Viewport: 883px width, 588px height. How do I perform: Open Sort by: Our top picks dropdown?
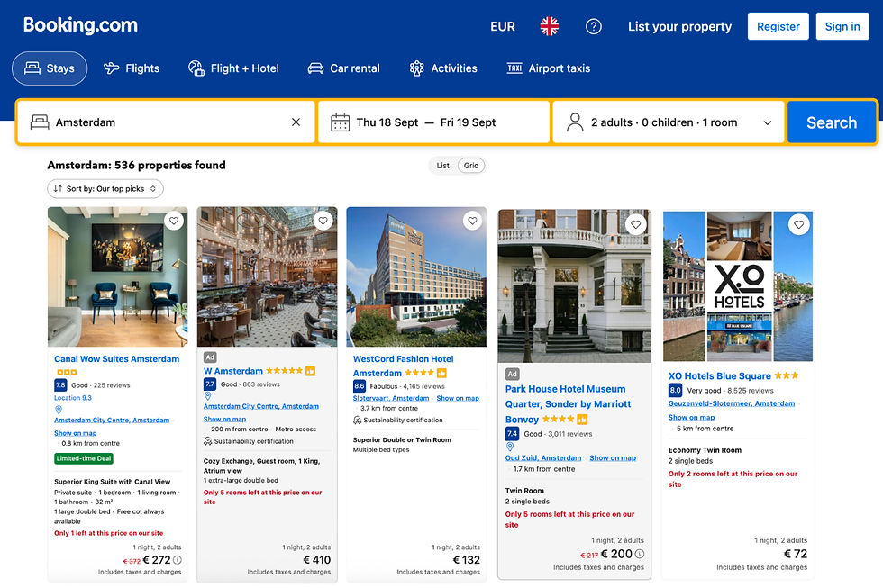105,188
